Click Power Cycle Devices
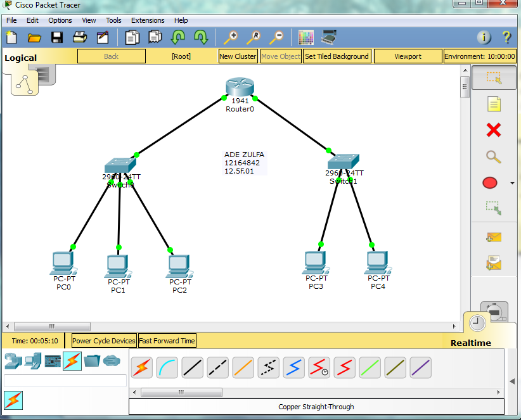Viewport: 521px width, 420px height. 104,341
